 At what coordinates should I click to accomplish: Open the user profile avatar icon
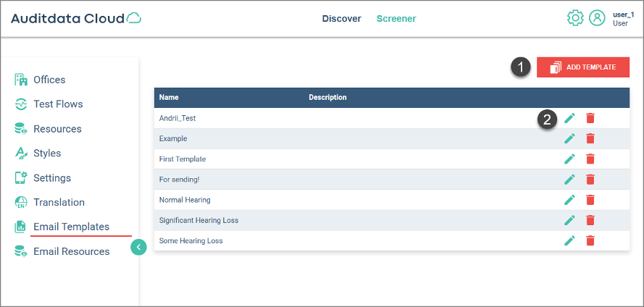[x=597, y=18]
